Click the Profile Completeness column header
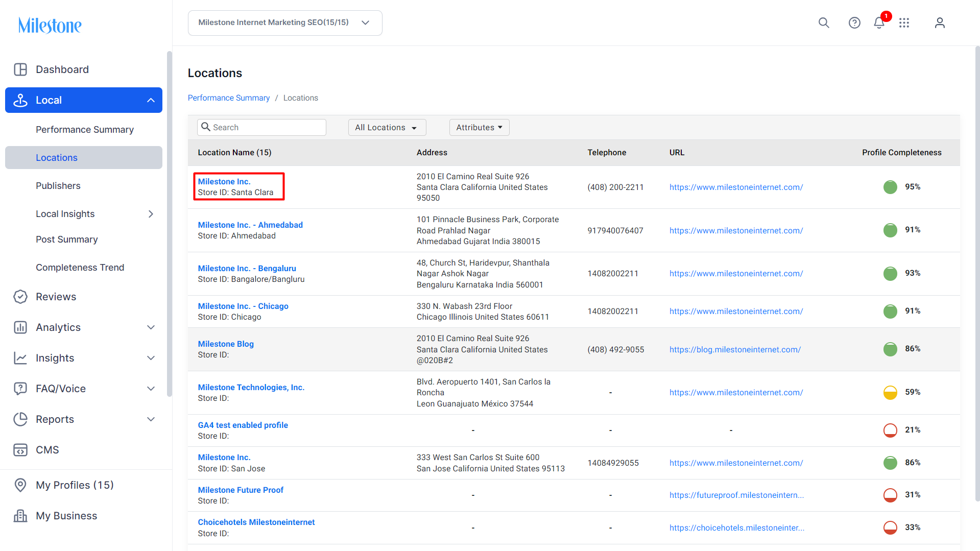 click(902, 152)
